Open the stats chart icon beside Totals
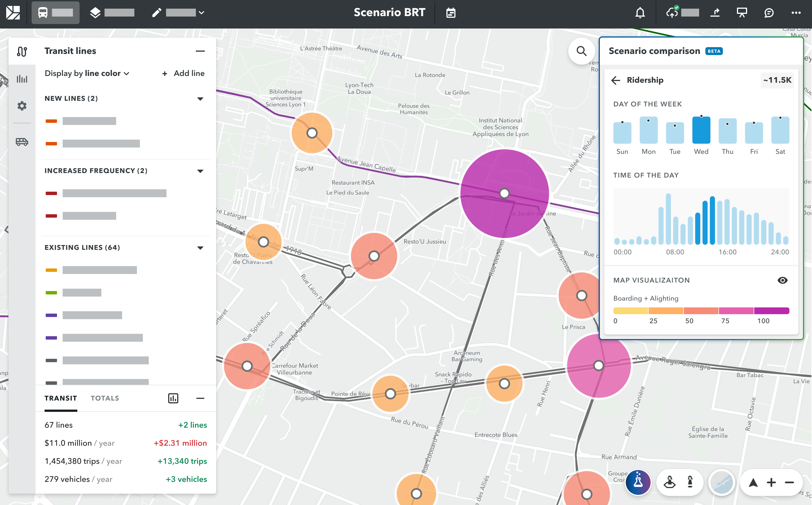812x505 pixels. pyautogui.click(x=173, y=398)
